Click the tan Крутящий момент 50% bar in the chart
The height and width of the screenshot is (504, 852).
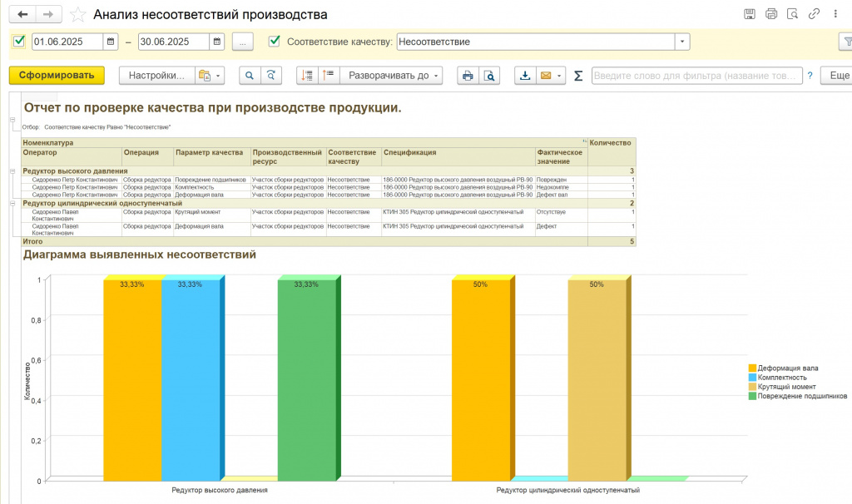click(599, 378)
